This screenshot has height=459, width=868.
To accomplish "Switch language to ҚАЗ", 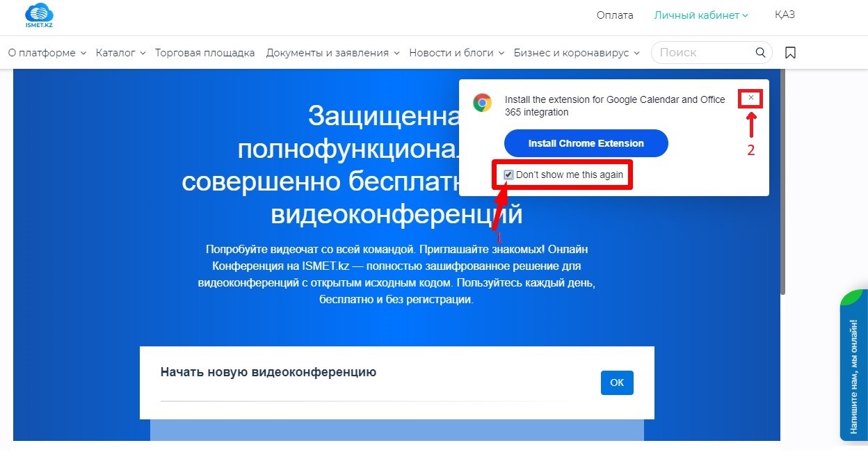I will pyautogui.click(x=785, y=15).
